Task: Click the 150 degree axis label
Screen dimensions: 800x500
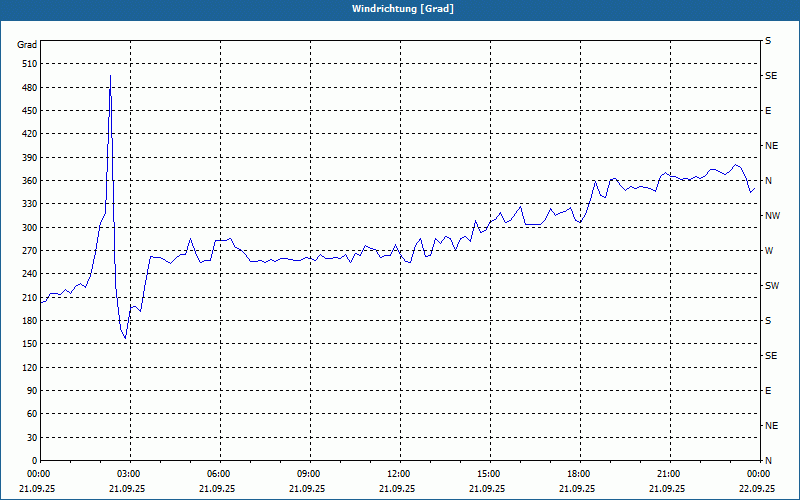Action: point(30,344)
